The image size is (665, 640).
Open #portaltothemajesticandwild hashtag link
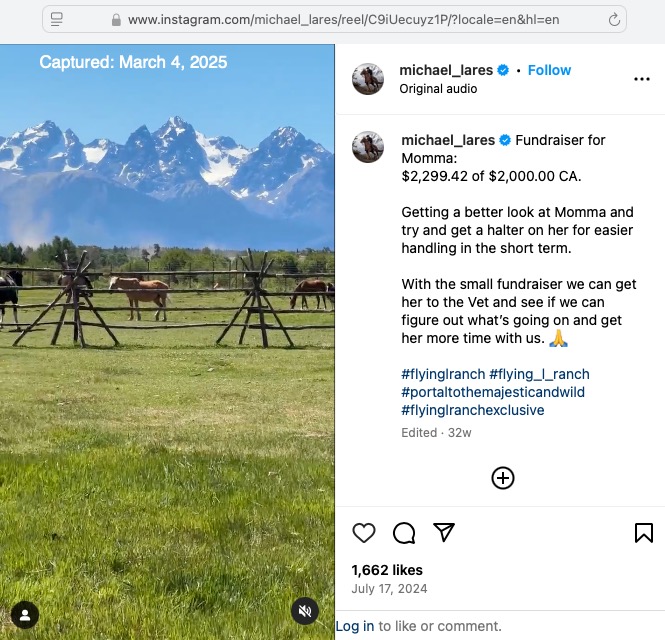click(x=493, y=392)
